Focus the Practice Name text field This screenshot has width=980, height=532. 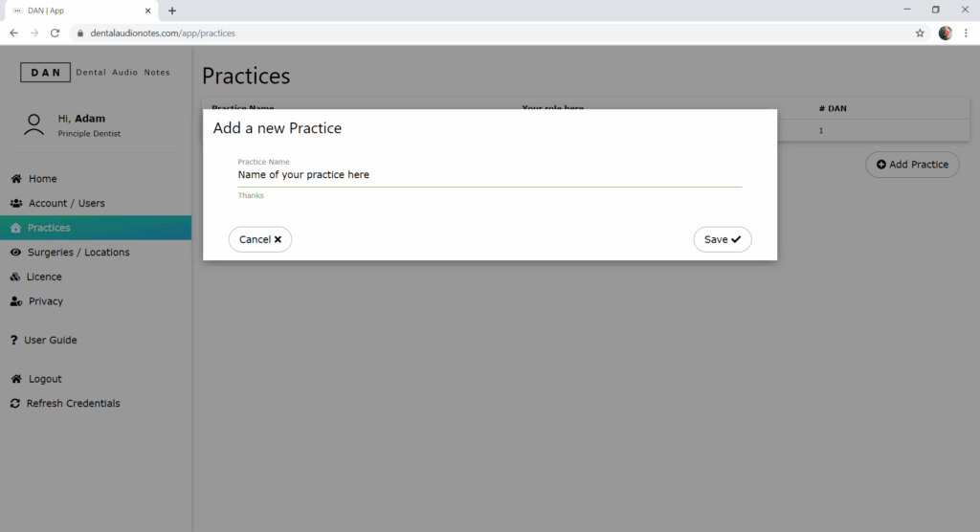click(x=489, y=175)
